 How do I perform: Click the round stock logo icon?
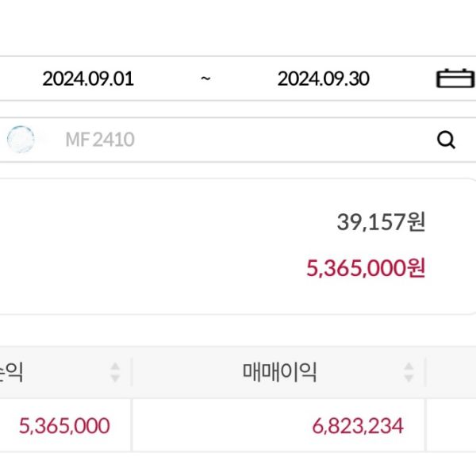pos(21,140)
